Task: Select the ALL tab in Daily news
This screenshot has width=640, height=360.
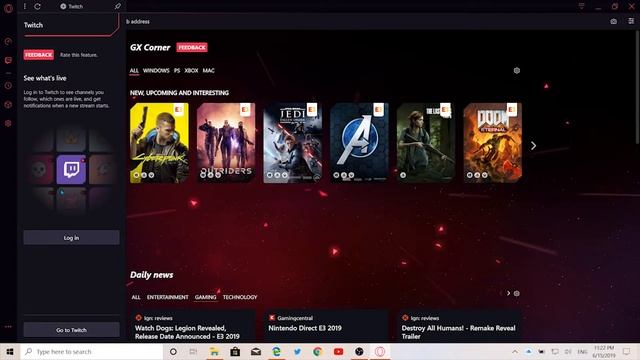Action: point(136,297)
